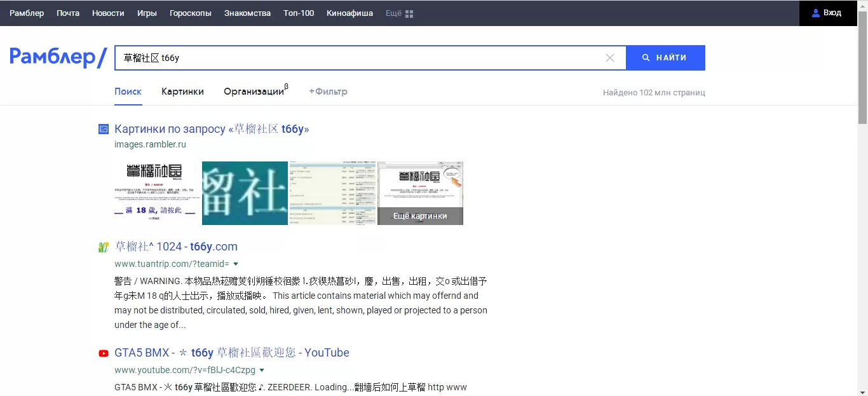Expand the tuantrip URL dropdown arrow
The height and width of the screenshot is (396, 868).
[x=236, y=264]
